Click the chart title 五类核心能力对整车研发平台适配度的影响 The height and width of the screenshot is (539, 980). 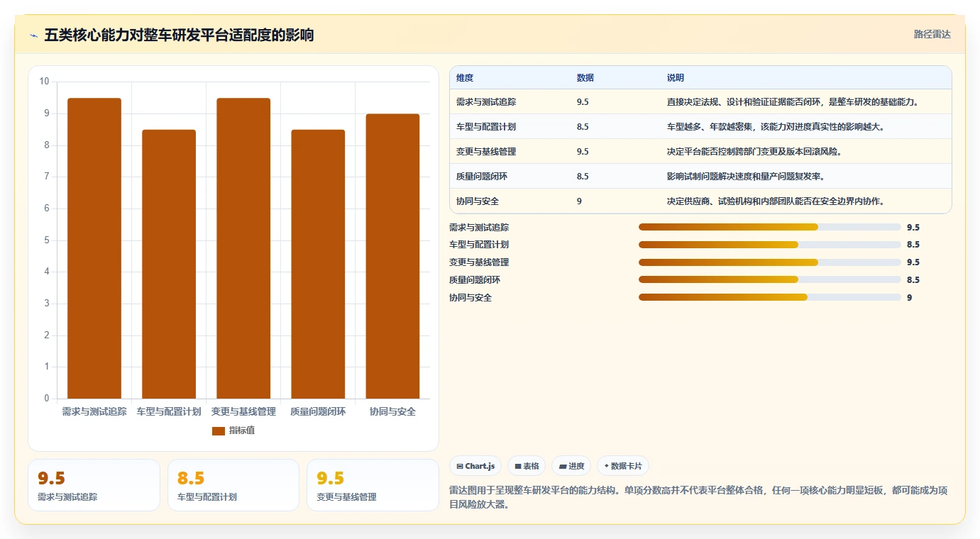coord(179,35)
